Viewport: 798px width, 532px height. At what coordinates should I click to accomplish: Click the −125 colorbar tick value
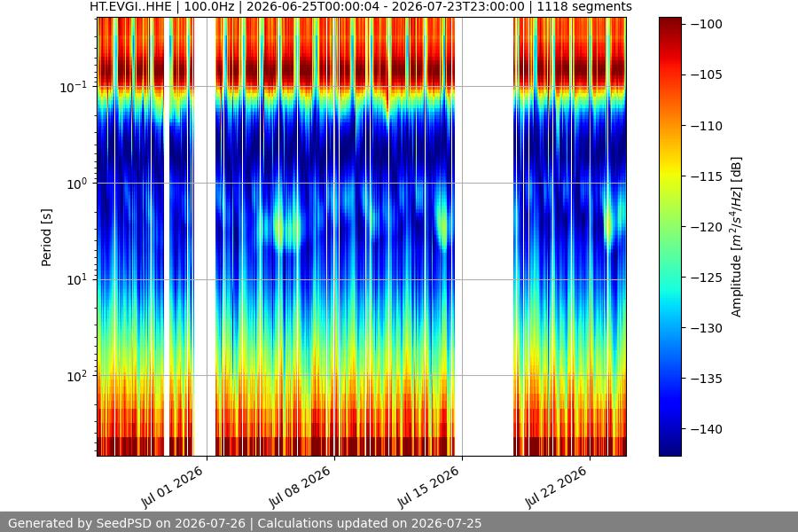(x=707, y=278)
